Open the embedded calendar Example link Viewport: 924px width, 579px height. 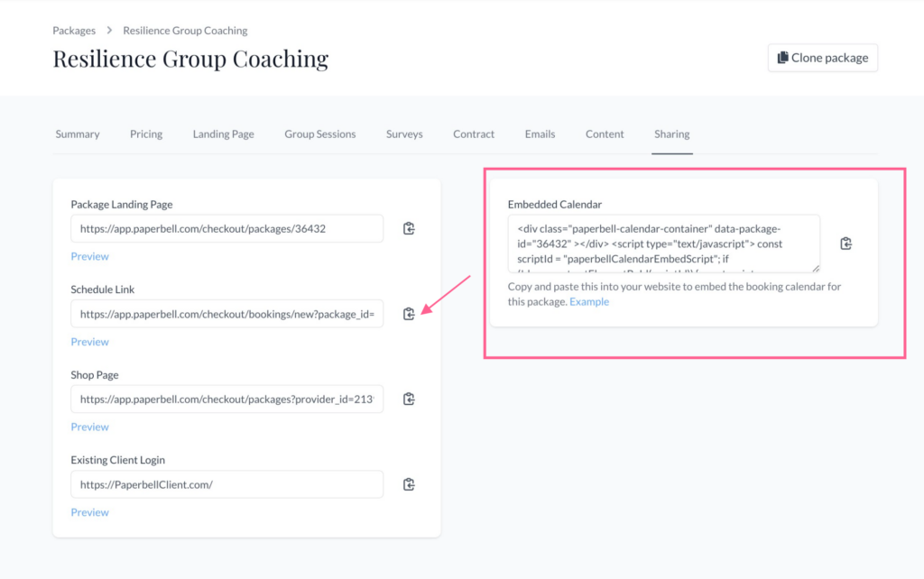(588, 301)
